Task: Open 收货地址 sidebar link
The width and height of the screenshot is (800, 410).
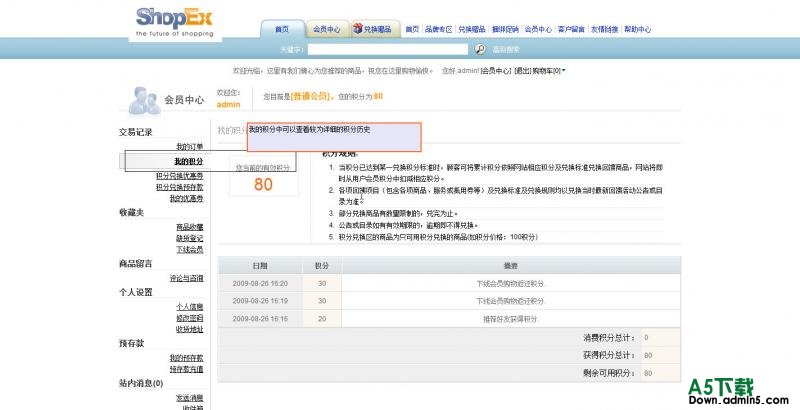Action: [x=189, y=329]
